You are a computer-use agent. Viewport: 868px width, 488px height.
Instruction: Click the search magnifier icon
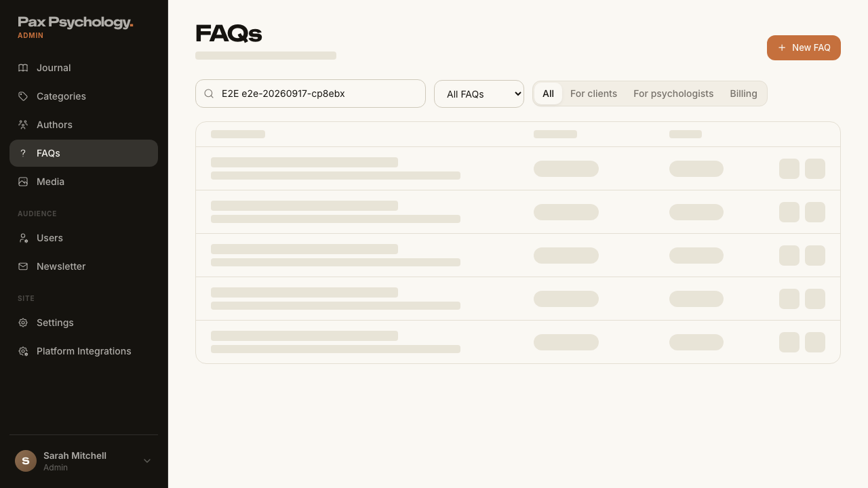[209, 94]
